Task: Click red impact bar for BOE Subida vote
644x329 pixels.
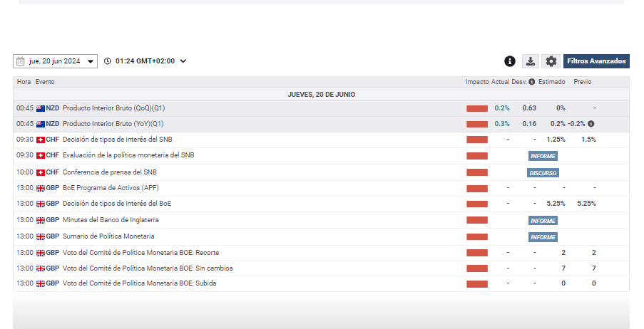Action: (477, 283)
